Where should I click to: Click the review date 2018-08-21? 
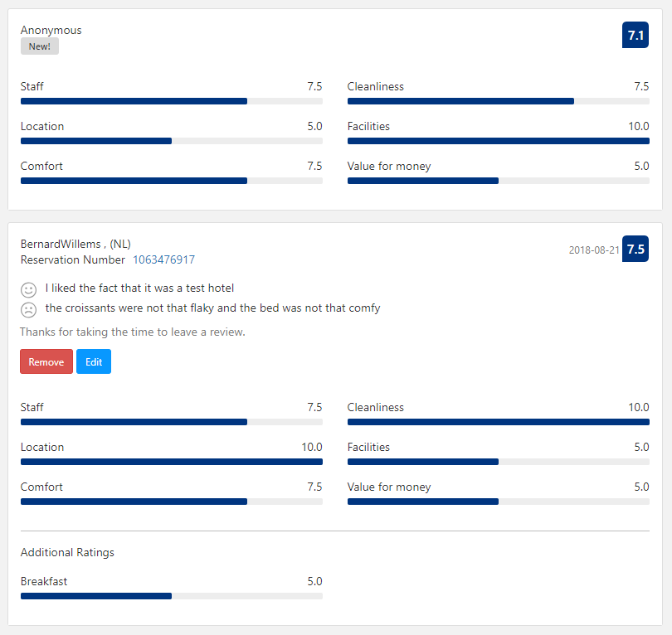point(594,250)
